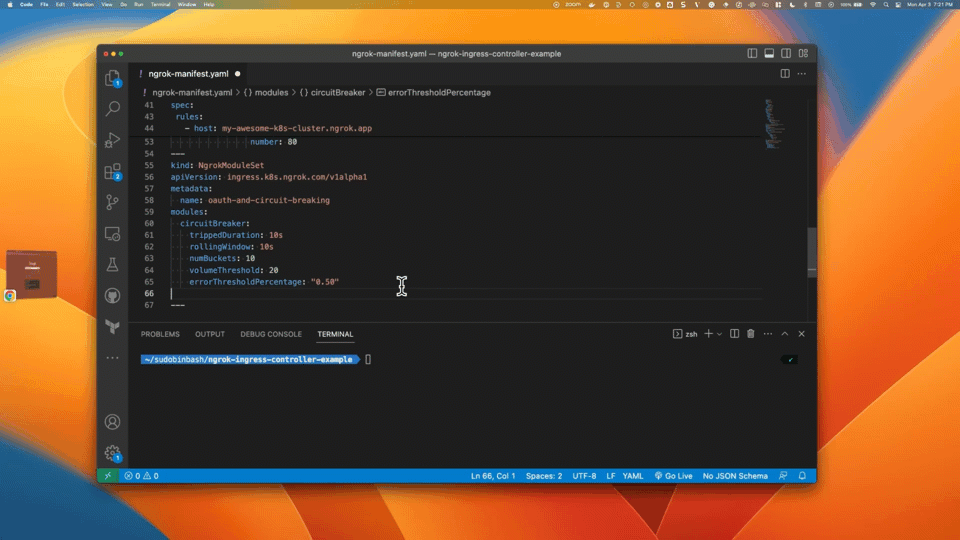This screenshot has height=540, width=960.
Task: Open the Testing flask view
Action: click(x=112, y=264)
